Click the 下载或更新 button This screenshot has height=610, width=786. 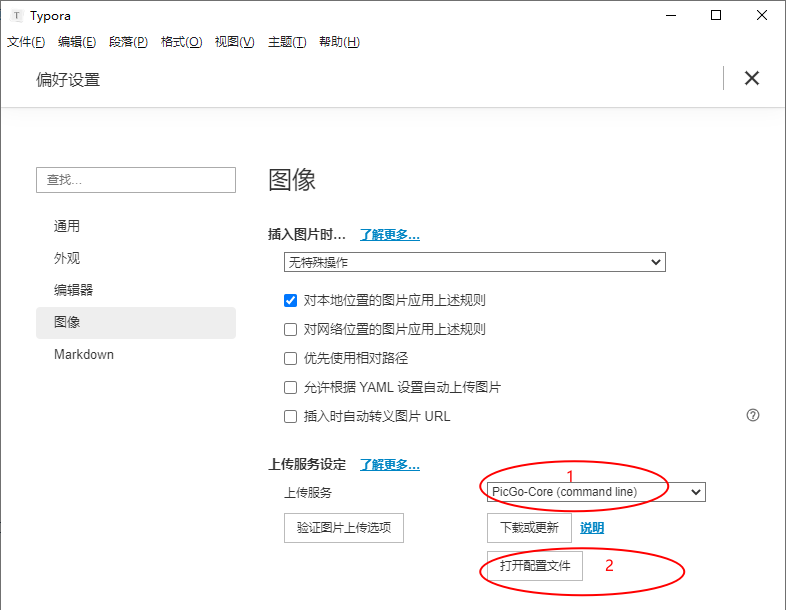(529, 528)
